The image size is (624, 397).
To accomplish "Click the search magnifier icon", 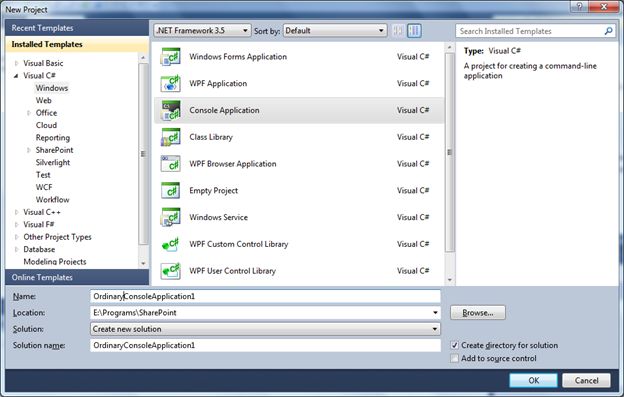I will click(608, 31).
